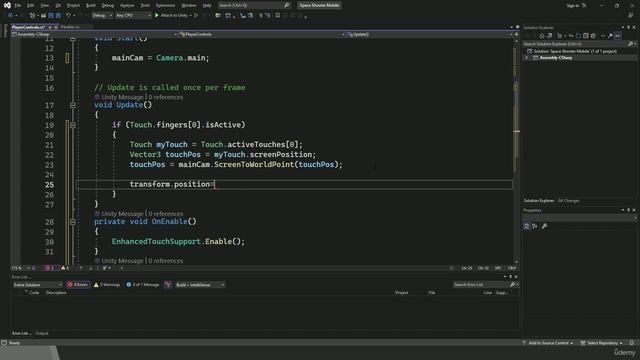Click Solution Explorer Show All Files icon
The width and height of the screenshot is (640, 360).
(593, 36)
